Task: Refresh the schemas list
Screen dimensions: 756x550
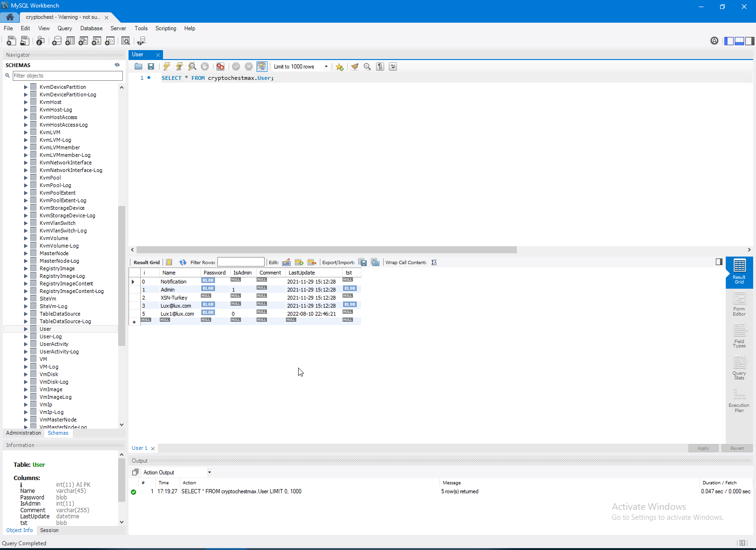Action: 117,65
